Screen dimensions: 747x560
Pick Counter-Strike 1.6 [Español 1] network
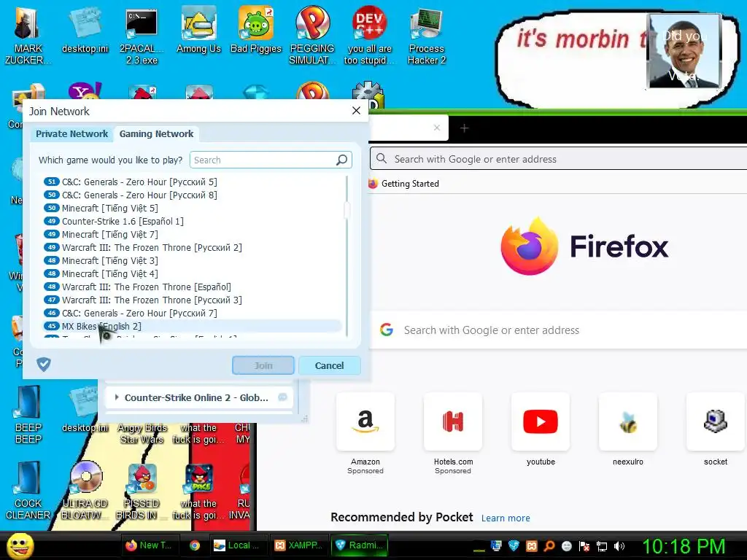[123, 222]
